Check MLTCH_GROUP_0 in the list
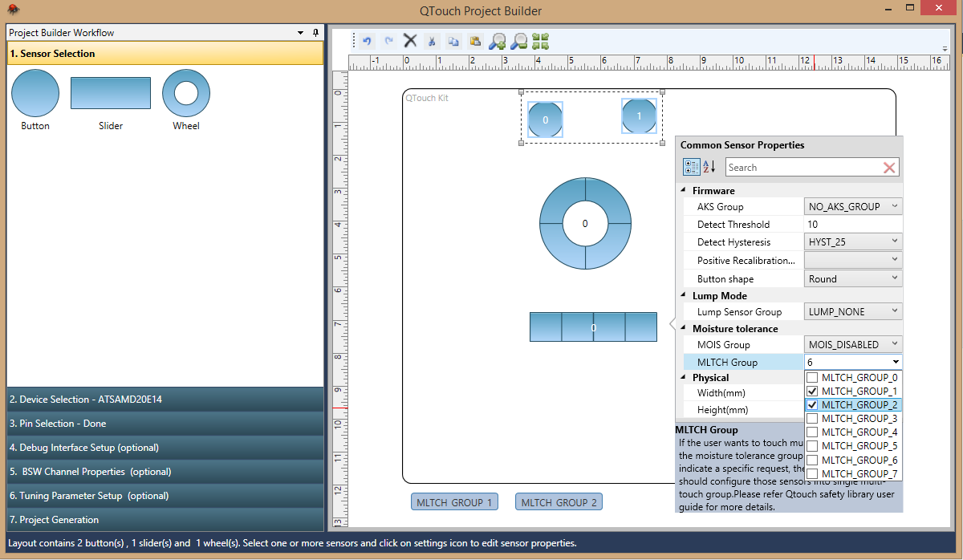 812,377
